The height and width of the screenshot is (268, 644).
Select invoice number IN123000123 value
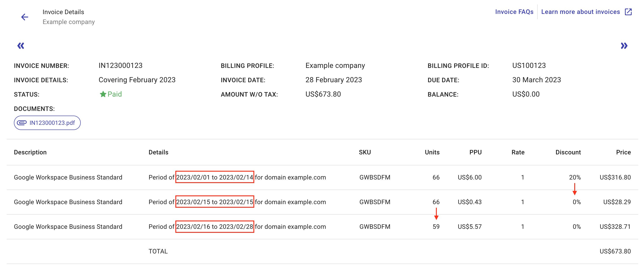point(120,65)
